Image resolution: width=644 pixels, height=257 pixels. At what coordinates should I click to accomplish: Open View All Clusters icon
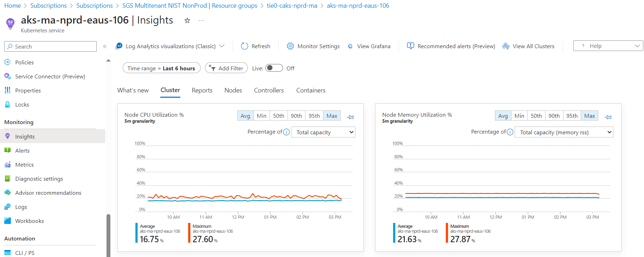pos(506,46)
